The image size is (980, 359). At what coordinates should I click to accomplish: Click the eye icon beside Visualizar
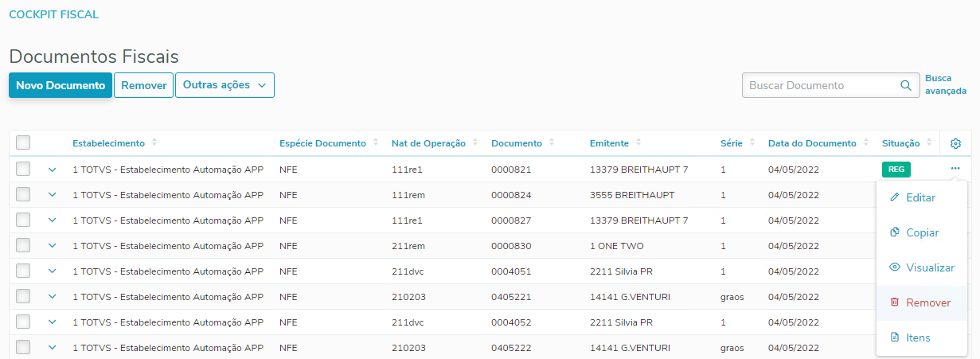pyautogui.click(x=895, y=267)
